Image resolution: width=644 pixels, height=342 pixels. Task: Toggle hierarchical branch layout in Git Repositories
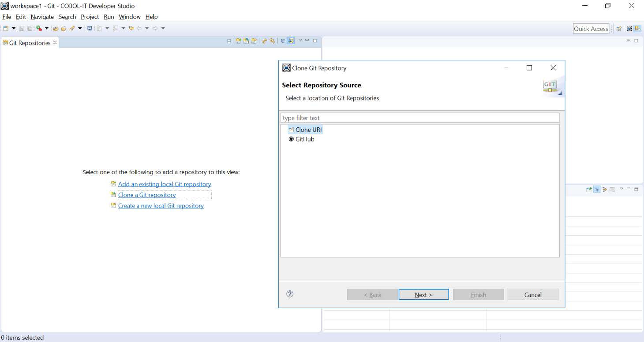point(283,41)
